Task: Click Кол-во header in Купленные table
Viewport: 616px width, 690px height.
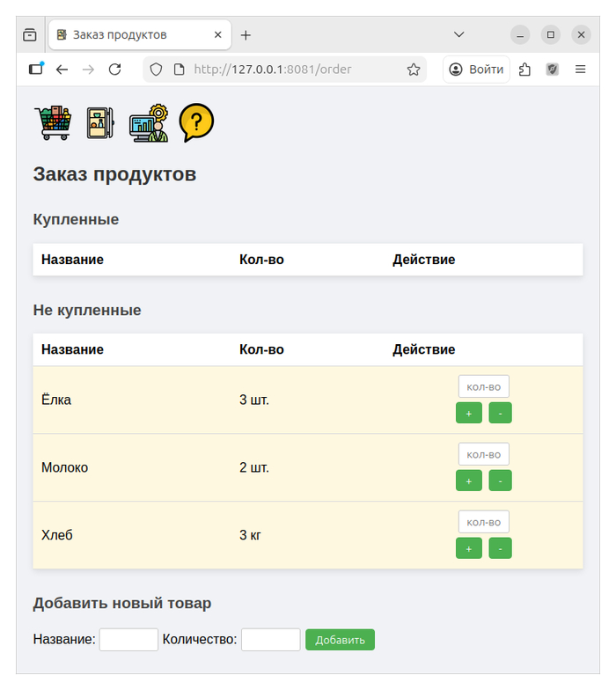Action: tap(261, 260)
